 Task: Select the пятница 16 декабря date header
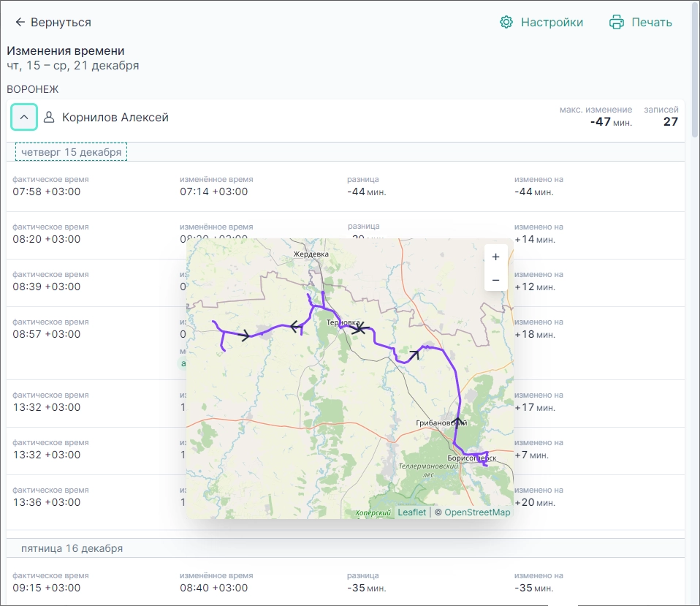point(72,548)
